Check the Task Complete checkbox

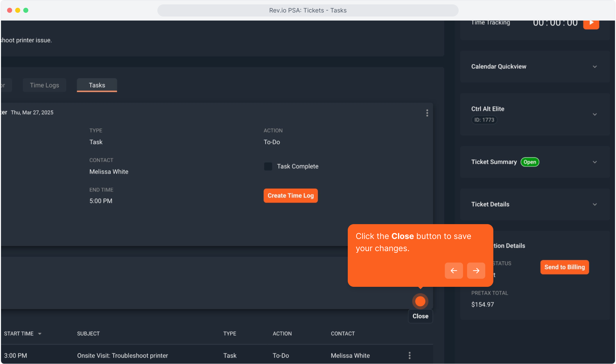pos(268,166)
